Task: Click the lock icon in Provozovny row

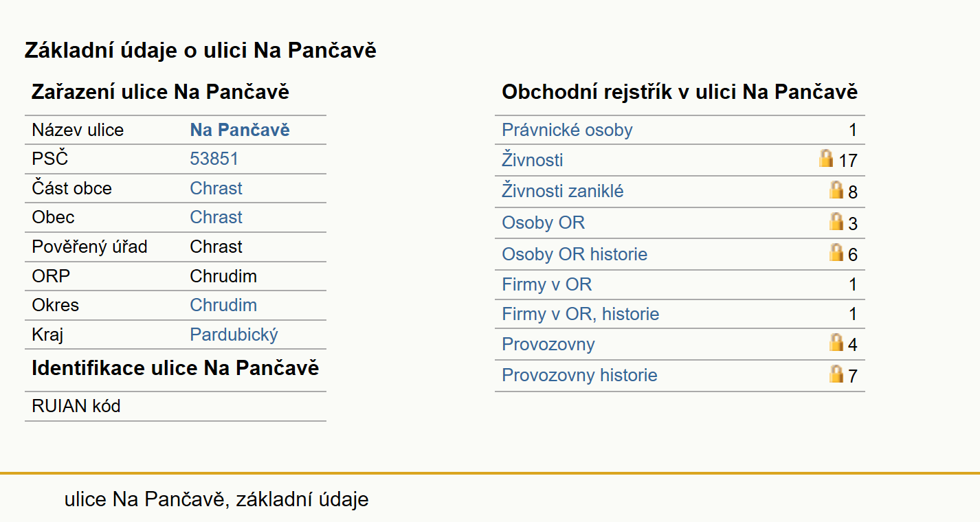Action: (x=836, y=342)
